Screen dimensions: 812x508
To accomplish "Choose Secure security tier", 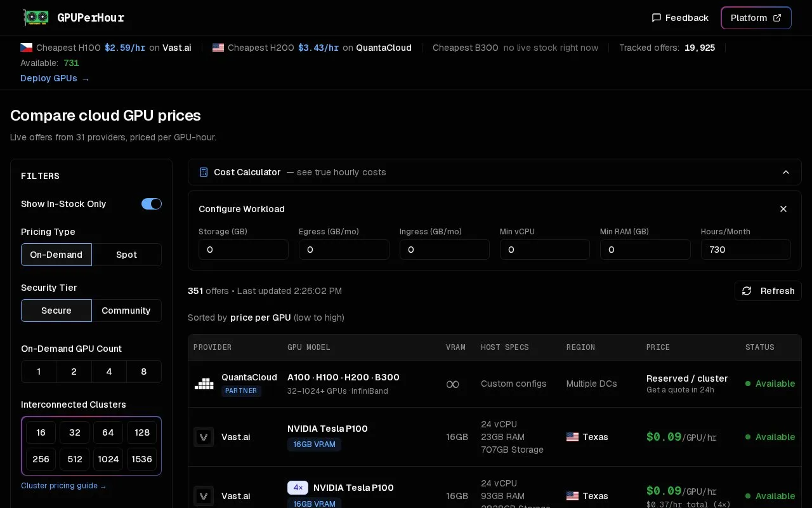I will [56, 311].
